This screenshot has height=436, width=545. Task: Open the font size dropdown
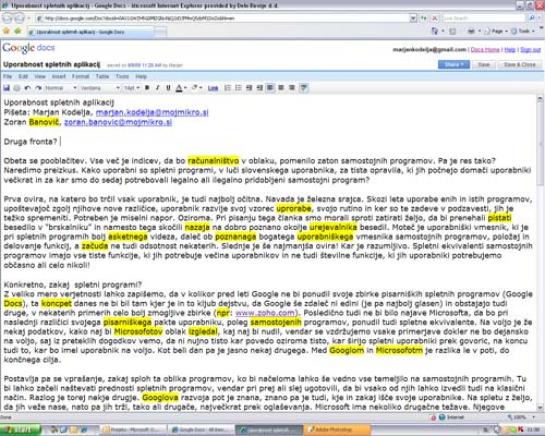(x=132, y=88)
